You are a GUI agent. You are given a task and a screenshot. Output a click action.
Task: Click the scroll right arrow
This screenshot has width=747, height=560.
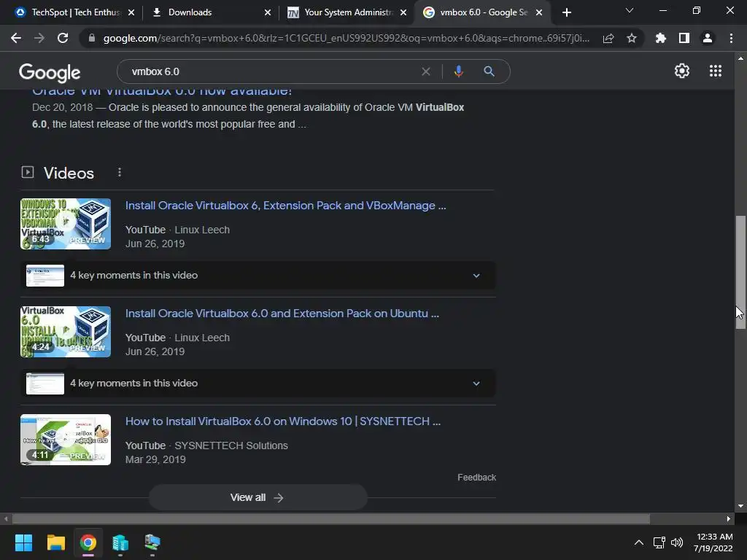729,518
